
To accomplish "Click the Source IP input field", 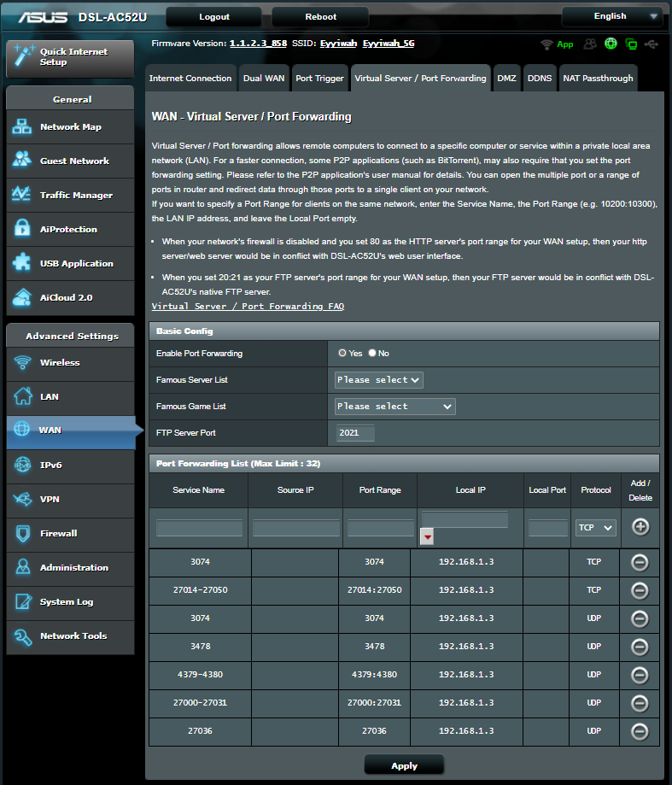I will [x=296, y=528].
